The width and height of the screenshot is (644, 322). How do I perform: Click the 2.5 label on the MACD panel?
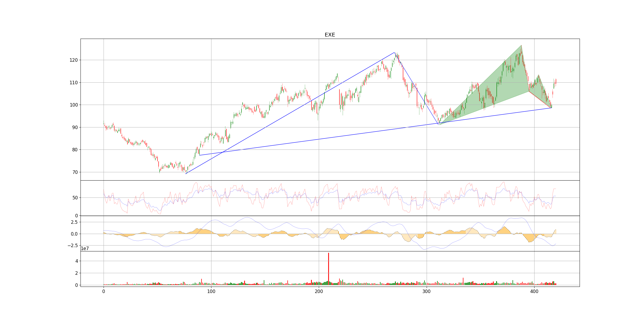[74, 222]
